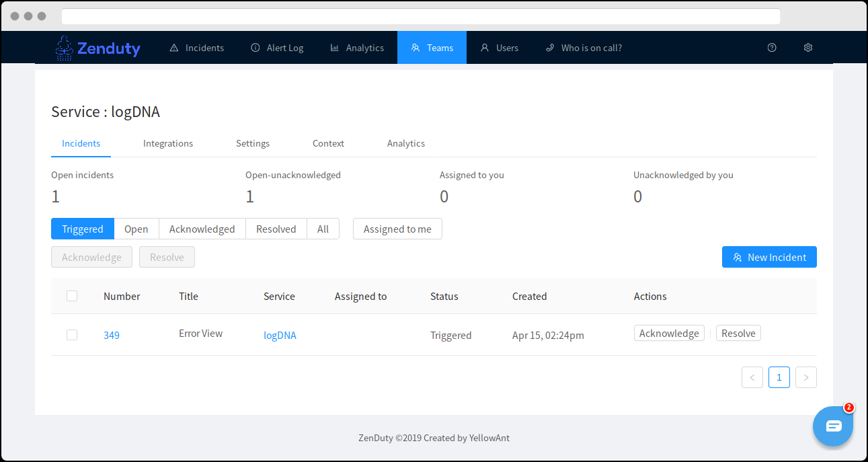Acknowledge incident 349 in Actions column
The image size is (868, 462).
coord(668,334)
